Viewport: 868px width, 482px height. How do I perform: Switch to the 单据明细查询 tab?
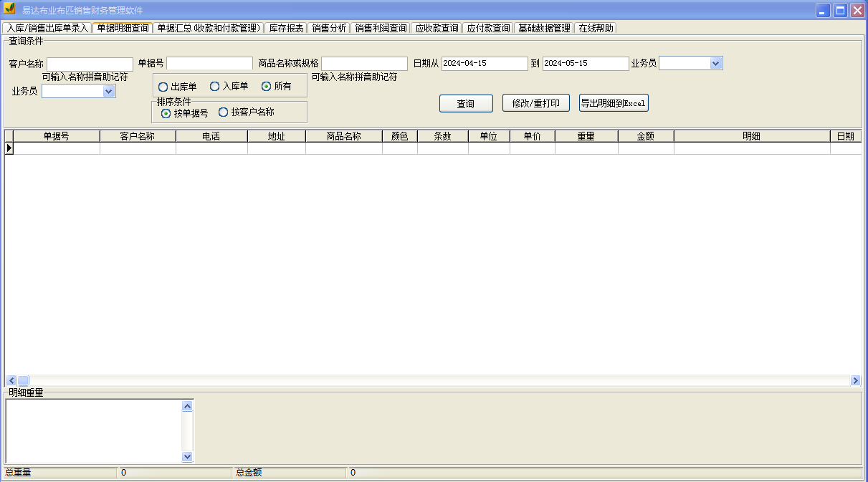(123, 28)
